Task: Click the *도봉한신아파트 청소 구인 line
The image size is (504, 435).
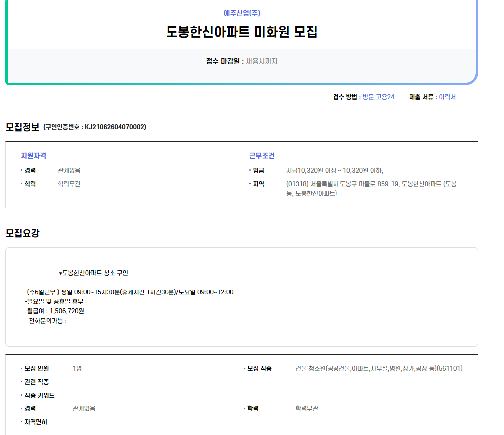Action: [93, 273]
